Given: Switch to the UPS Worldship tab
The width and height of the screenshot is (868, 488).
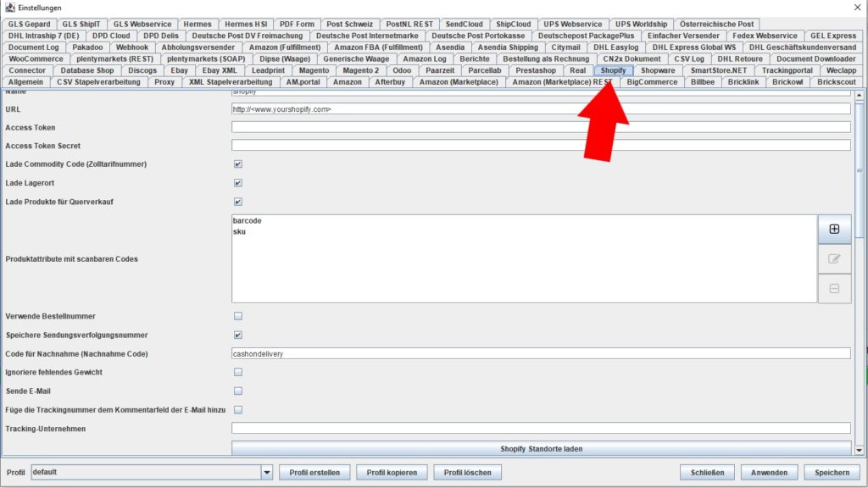Looking at the screenshot, I should 641,25.
